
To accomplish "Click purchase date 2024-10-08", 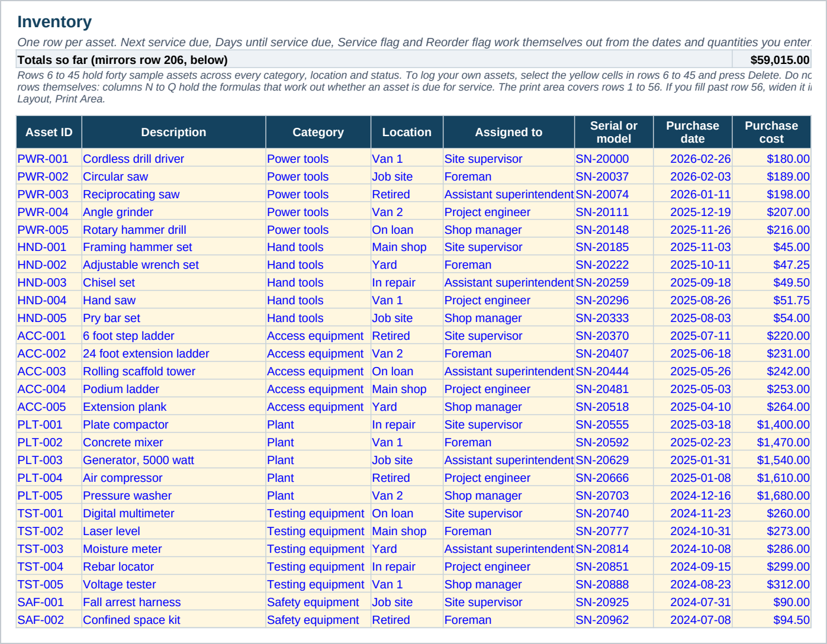I will point(693,549).
